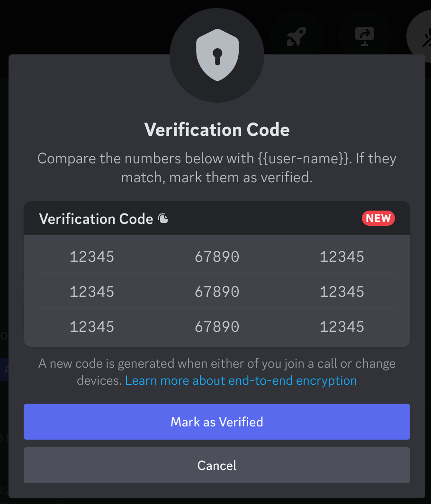Click the Verification Code panel header label
Viewport: 431px width, 504px height.
(96, 219)
